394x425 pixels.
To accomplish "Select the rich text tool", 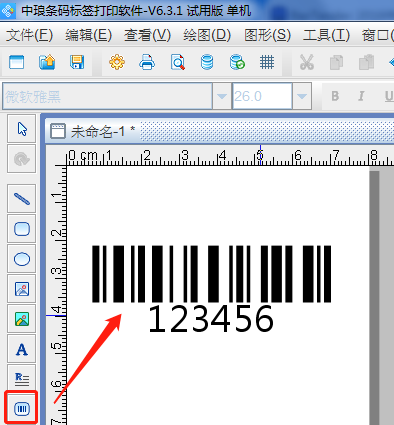I will tap(22, 378).
